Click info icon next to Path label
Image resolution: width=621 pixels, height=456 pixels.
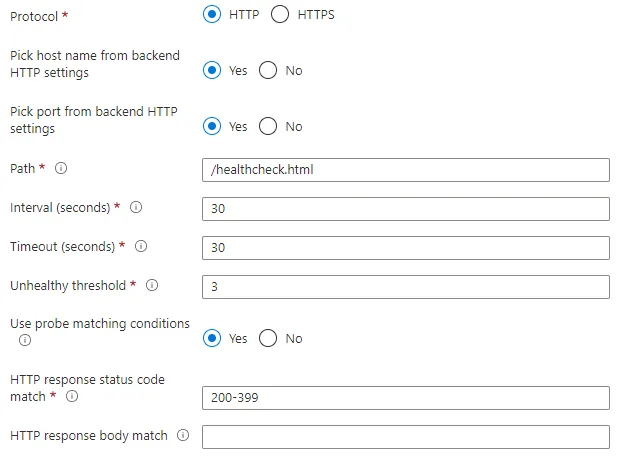point(61,168)
